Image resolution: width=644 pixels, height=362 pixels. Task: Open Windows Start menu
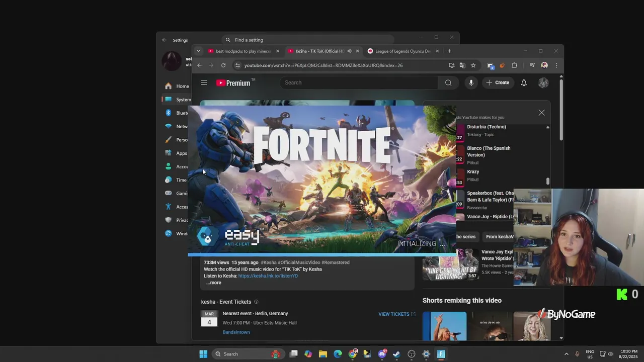point(203,354)
